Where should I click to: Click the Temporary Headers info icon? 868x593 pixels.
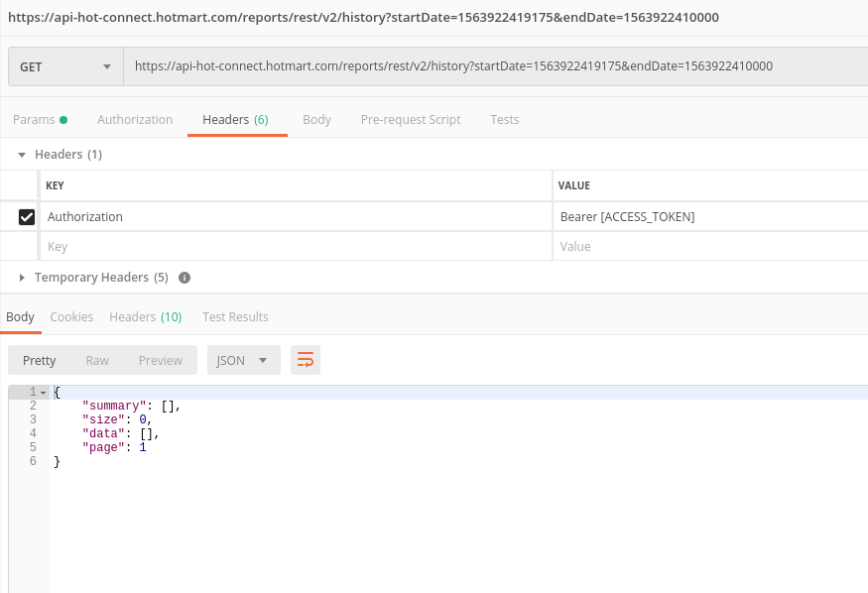[x=185, y=278]
